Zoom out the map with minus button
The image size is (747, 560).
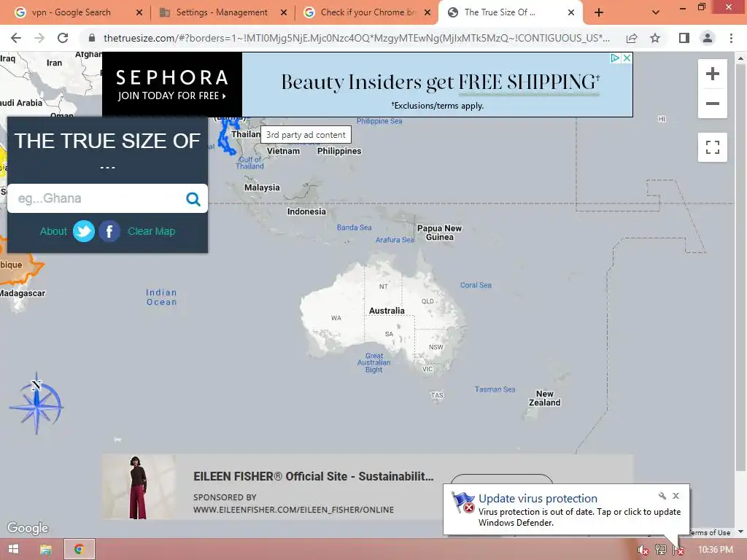[712, 104]
